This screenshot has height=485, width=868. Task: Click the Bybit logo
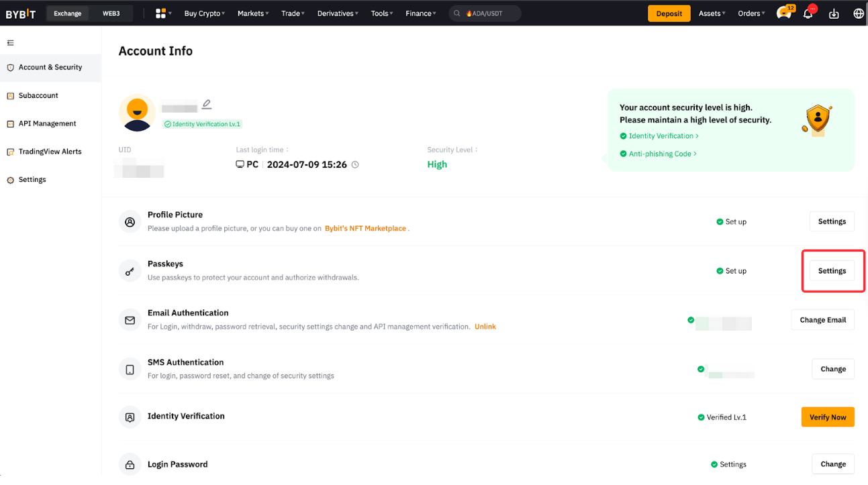point(21,13)
